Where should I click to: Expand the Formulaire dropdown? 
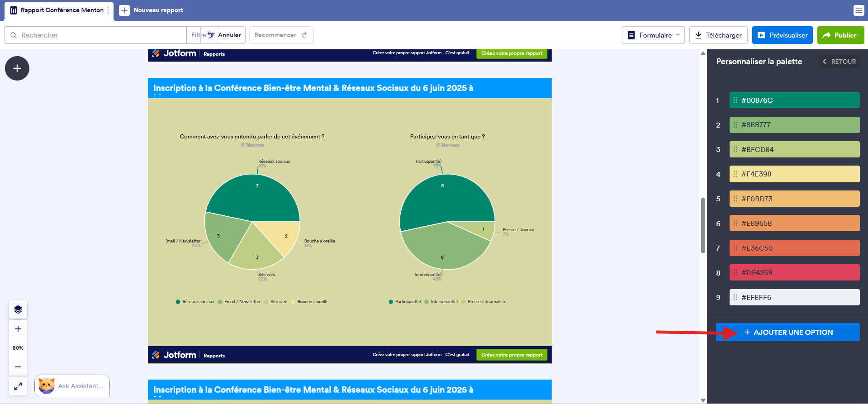click(653, 35)
